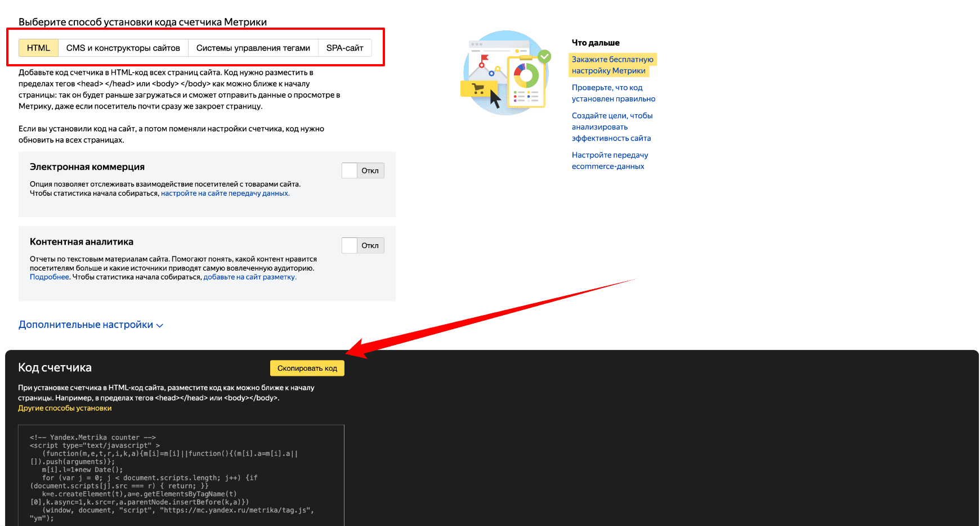Click the настройте на сайте передачу данных link

coord(225,194)
